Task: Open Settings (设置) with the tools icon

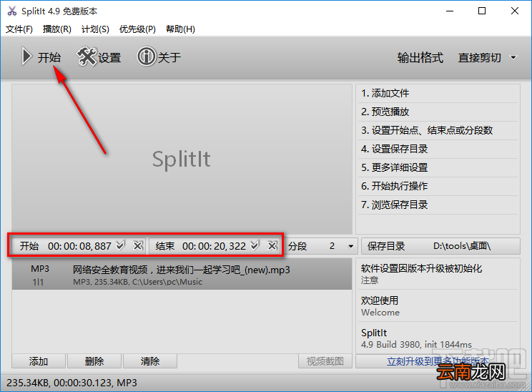Action: [x=99, y=57]
